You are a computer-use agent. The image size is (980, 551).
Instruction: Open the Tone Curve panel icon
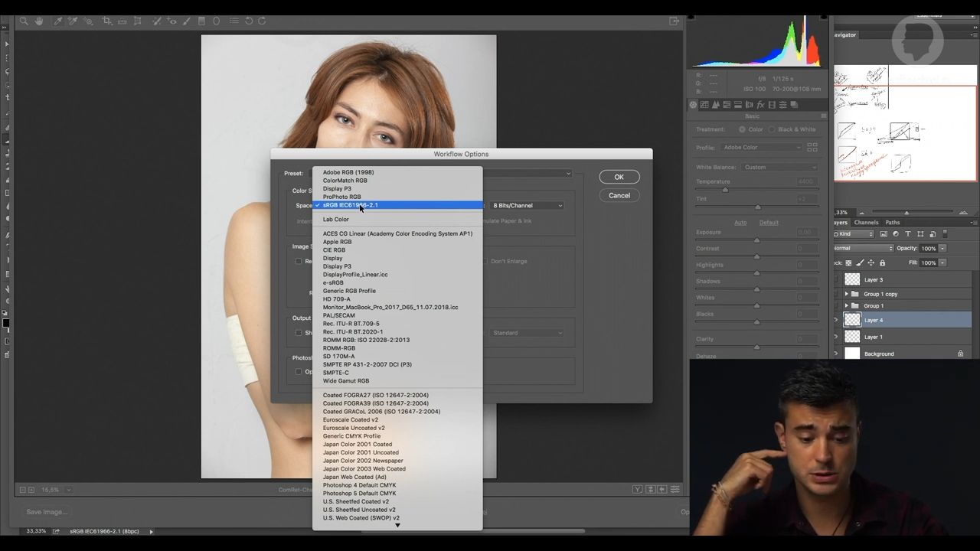705,105
